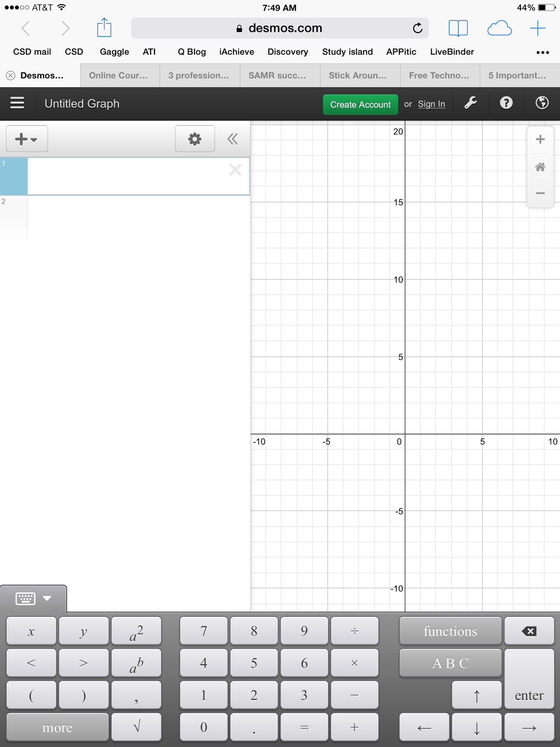Tap the up arrow key
Image resolution: width=560 pixels, height=747 pixels.
point(476,695)
